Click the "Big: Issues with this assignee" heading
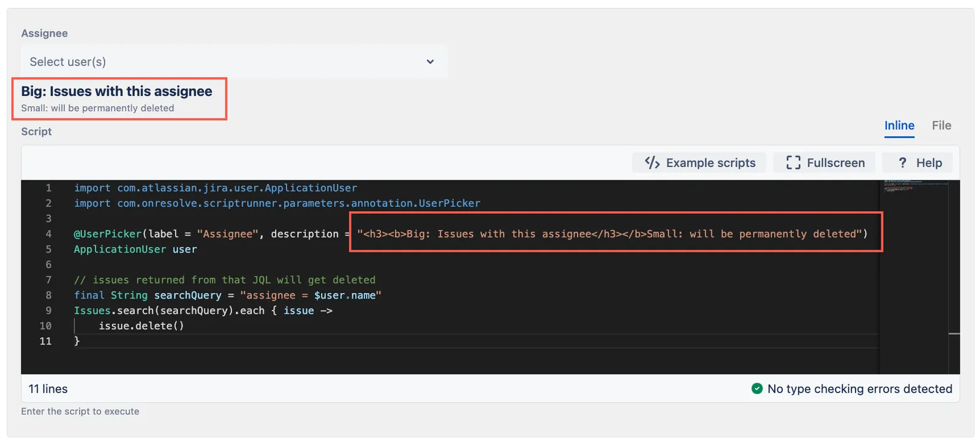The image size is (980, 443). [117, 91]
